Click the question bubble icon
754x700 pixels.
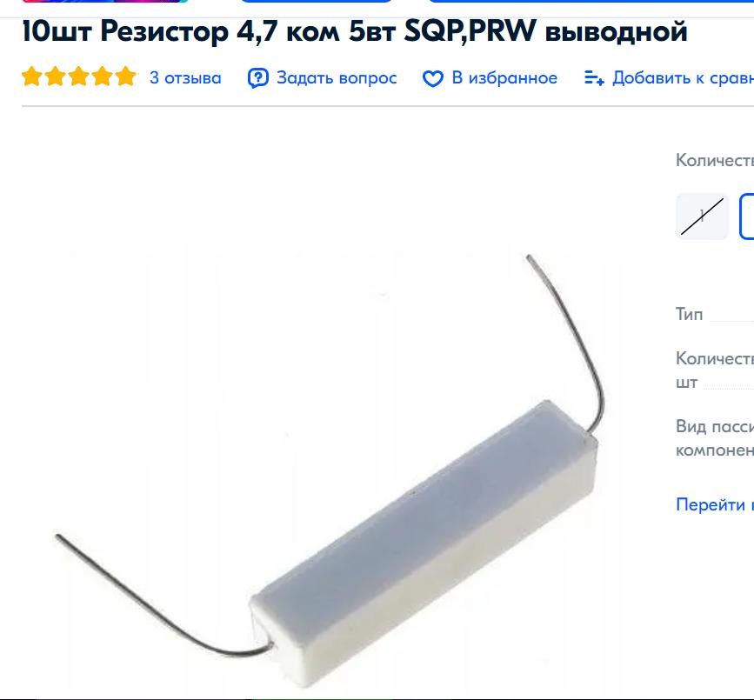(257, 78)
